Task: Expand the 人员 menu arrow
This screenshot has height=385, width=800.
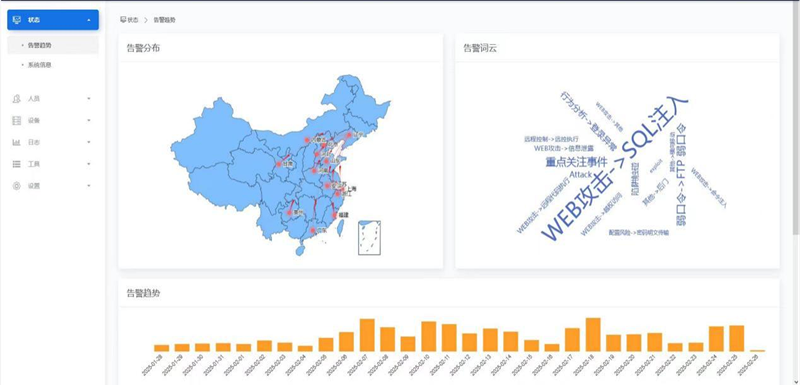Action: (89, 99)
